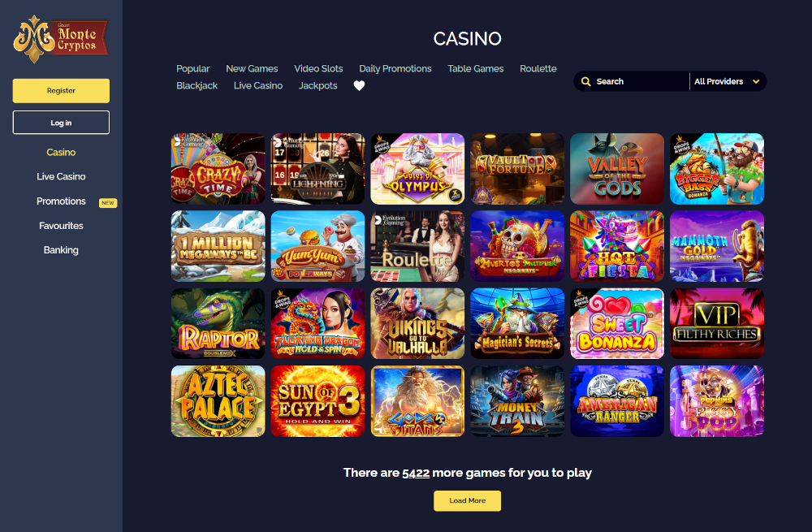Switch to the Video Slots tab

tap(318, 68)
